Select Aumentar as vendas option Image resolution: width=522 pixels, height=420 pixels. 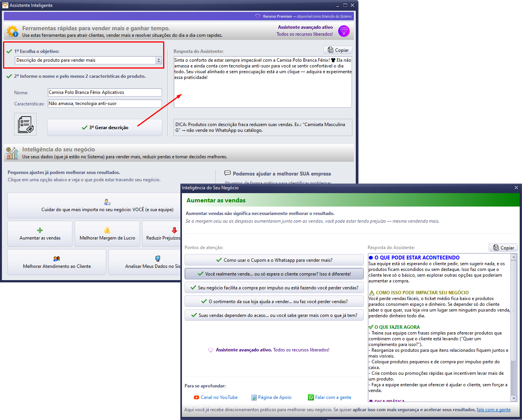pyautogui.click(x=40, y=234)
